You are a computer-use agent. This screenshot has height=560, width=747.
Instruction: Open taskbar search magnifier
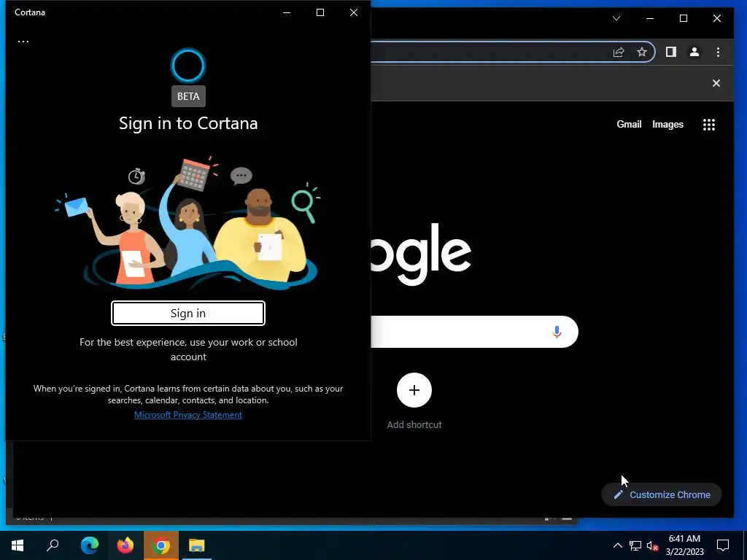pyautogui.click(x=53, y=545)
